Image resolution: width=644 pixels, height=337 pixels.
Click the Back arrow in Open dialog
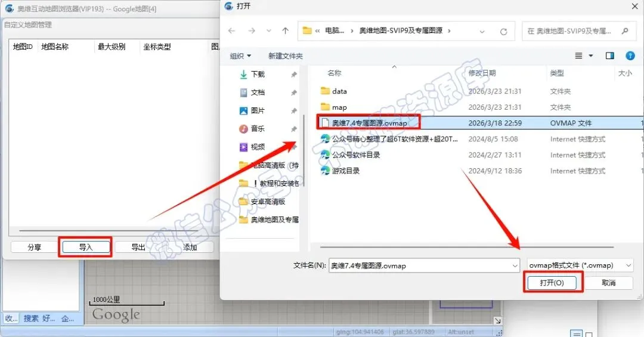click(x=231, y=31)
